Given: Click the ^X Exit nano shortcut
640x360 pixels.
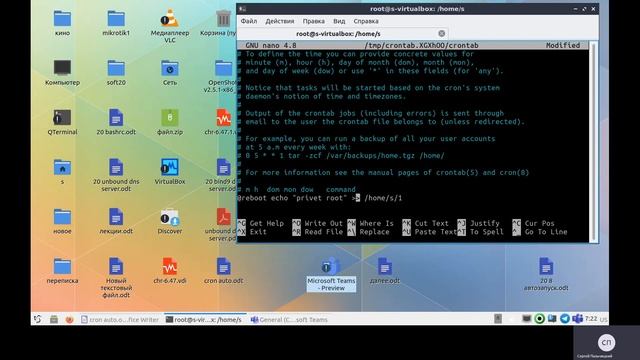Looking at the screenshot, I should pos(252,232).
